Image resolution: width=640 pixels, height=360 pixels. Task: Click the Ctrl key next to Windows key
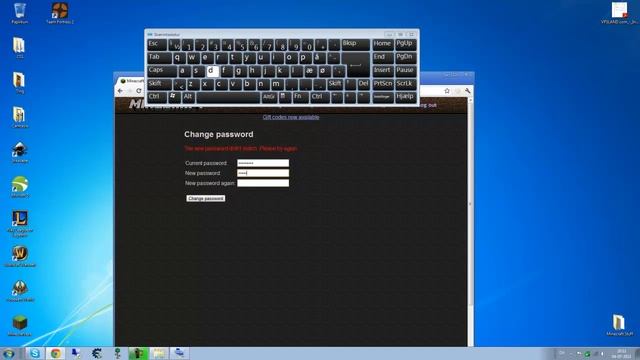click(x=157, y=97)
